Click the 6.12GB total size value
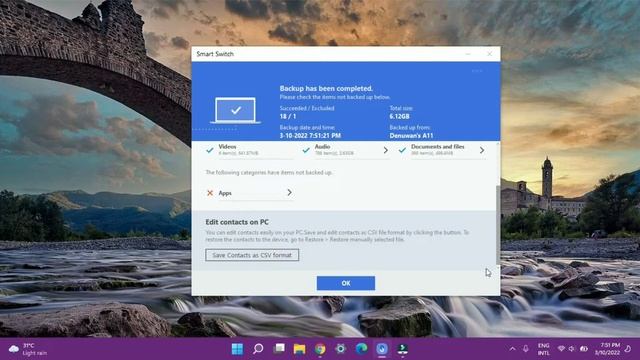Viewport: 640px width, 360px height. coord(399,116)
